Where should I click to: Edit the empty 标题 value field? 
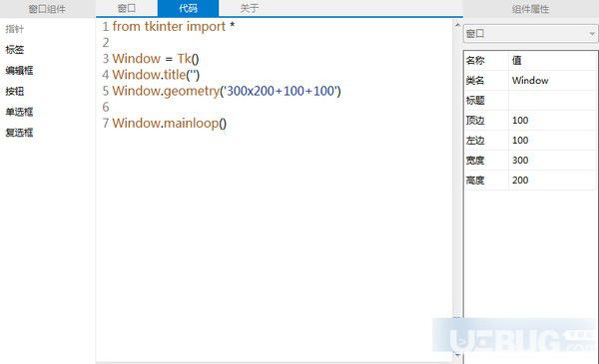pos(553,101)
